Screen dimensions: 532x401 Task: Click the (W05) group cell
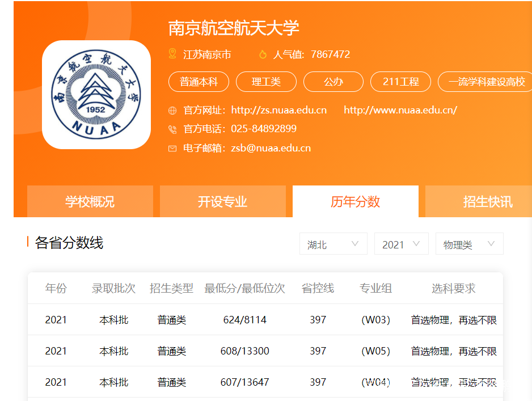point(375,351)
